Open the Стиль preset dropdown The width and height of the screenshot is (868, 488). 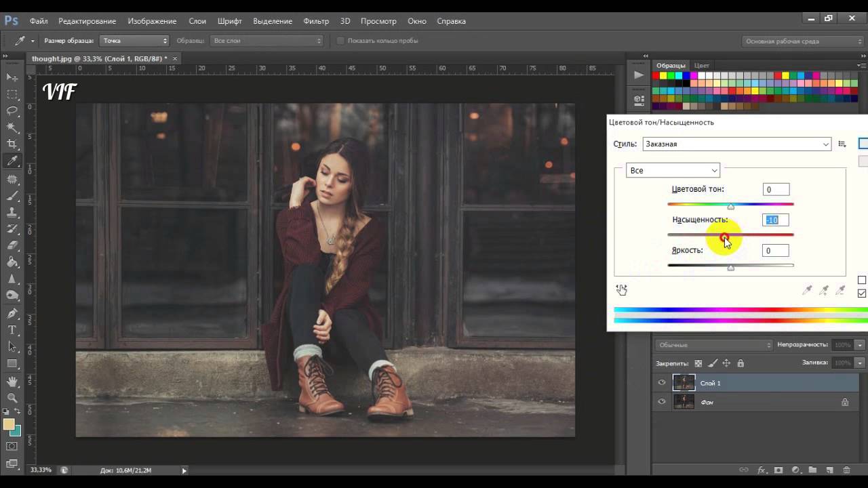pos(736,144)
